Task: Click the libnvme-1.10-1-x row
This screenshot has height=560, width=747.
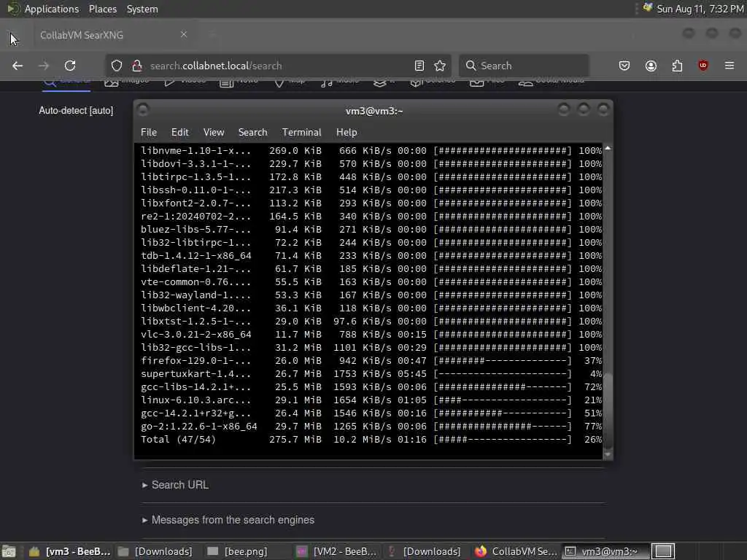Action: [x=371, y=150]
